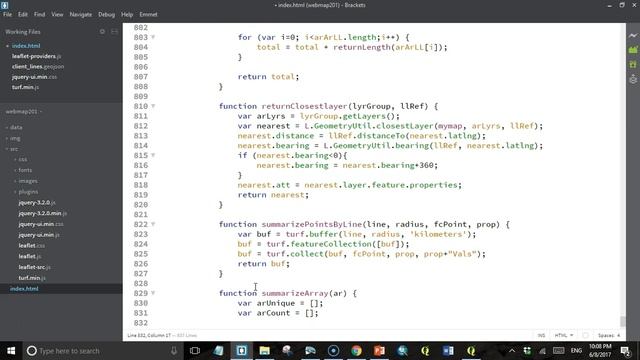
Task: Open the Action Center notifications icon
Action: click(625, 351)
